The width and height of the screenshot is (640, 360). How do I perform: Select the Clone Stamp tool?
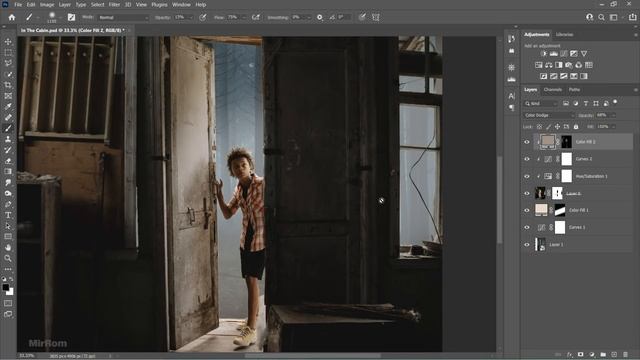tap(8, 139)
